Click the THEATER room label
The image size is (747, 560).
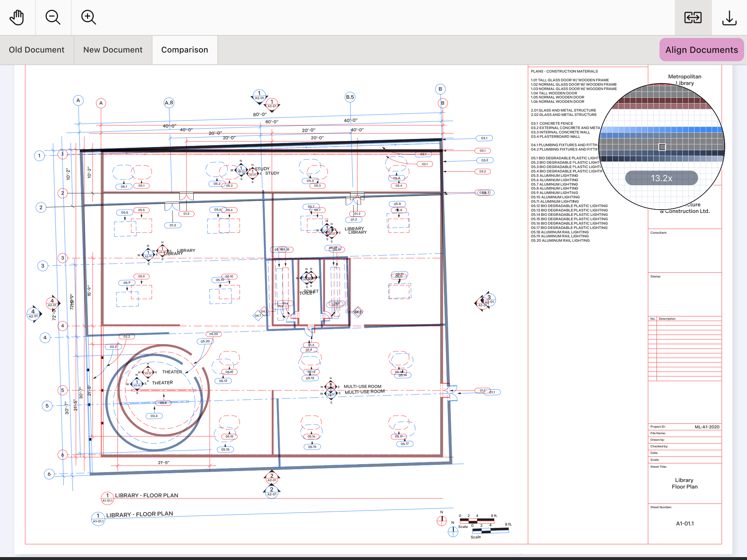point(172,372)
